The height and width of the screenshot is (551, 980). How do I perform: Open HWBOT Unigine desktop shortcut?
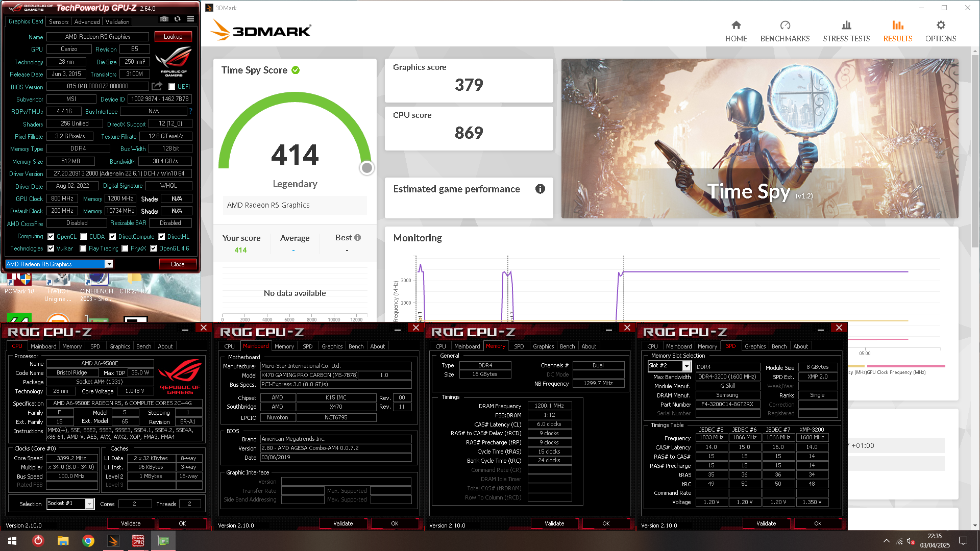[58, 287]
